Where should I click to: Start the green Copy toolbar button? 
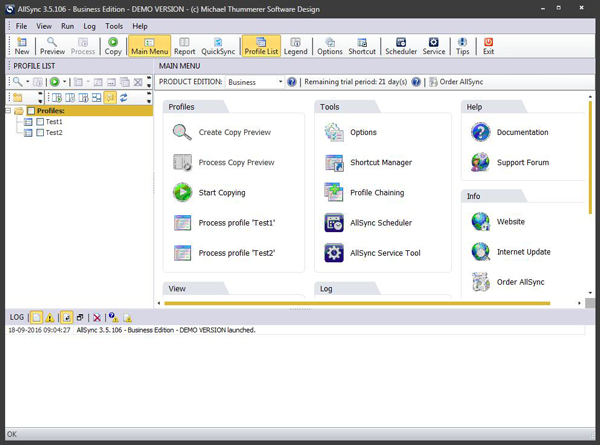point(113,46)
